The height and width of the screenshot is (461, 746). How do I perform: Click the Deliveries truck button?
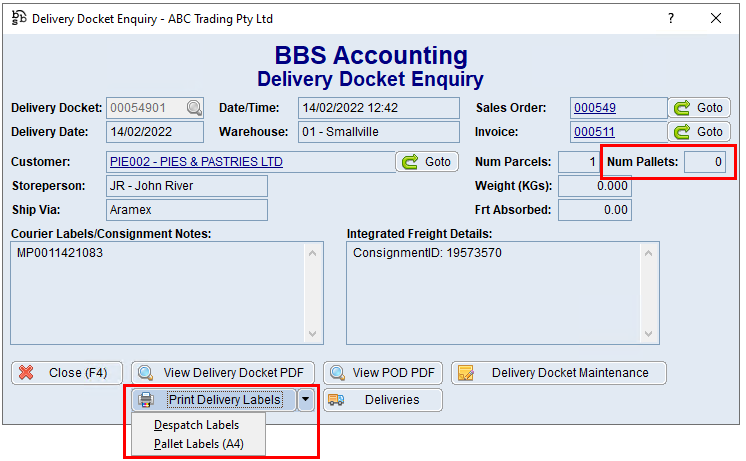382,400
